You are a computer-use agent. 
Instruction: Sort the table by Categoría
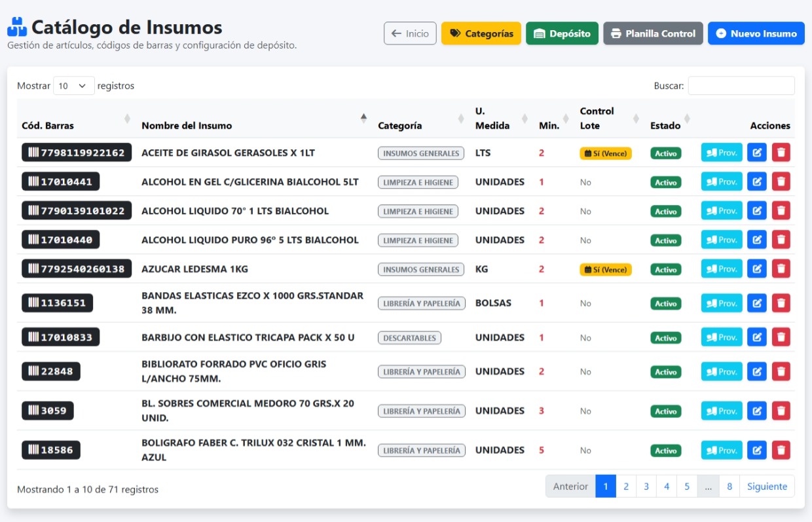[422, 119]
